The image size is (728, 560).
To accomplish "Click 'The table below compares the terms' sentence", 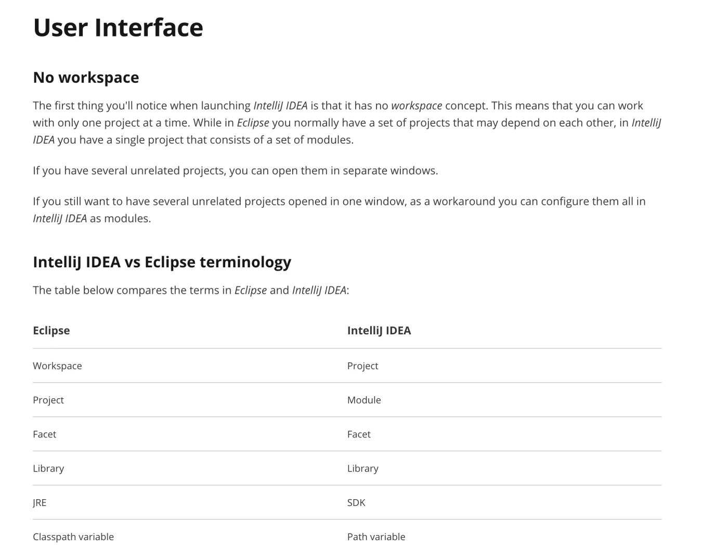I will (191, 291).
